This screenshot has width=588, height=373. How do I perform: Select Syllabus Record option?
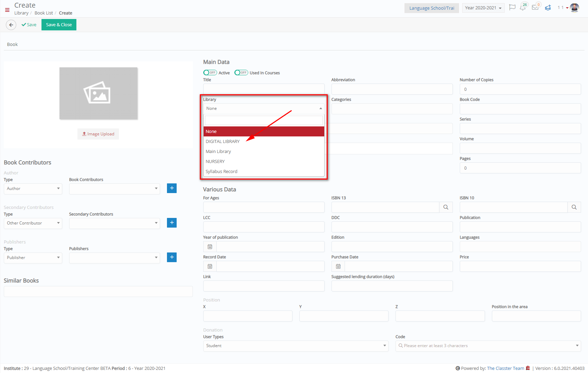point(264,172)
